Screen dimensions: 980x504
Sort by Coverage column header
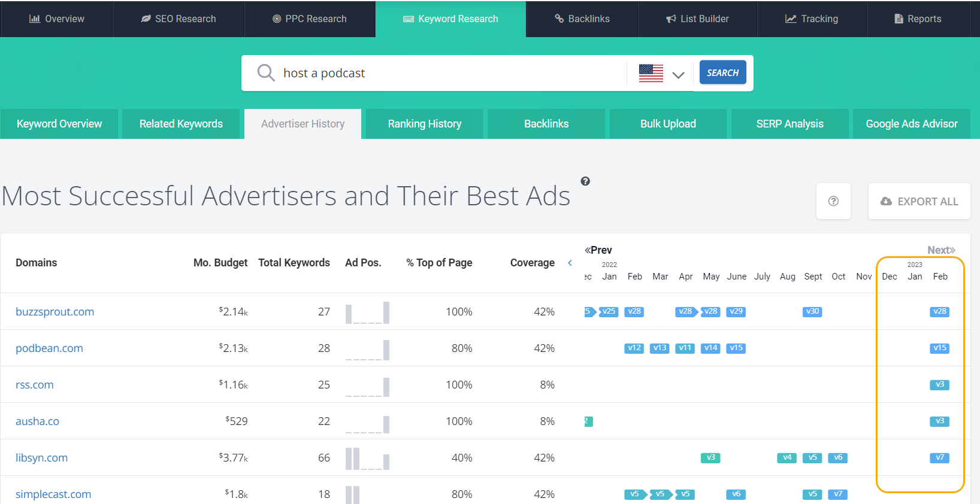coord(532,263)
